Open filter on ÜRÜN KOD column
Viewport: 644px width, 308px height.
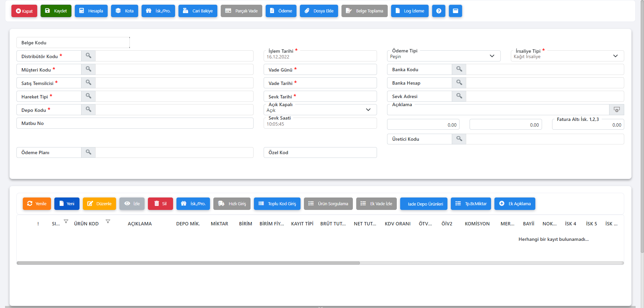108,221
